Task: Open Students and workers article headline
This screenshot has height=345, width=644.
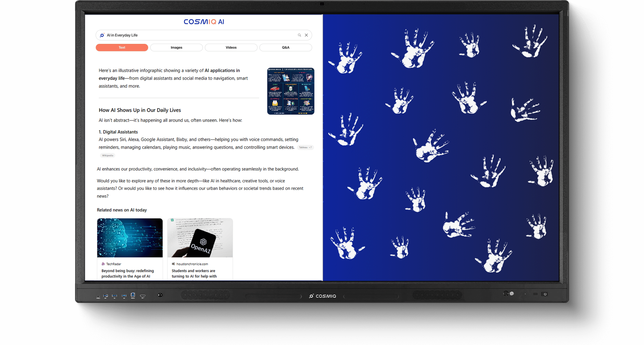Action: click(194, 273)
